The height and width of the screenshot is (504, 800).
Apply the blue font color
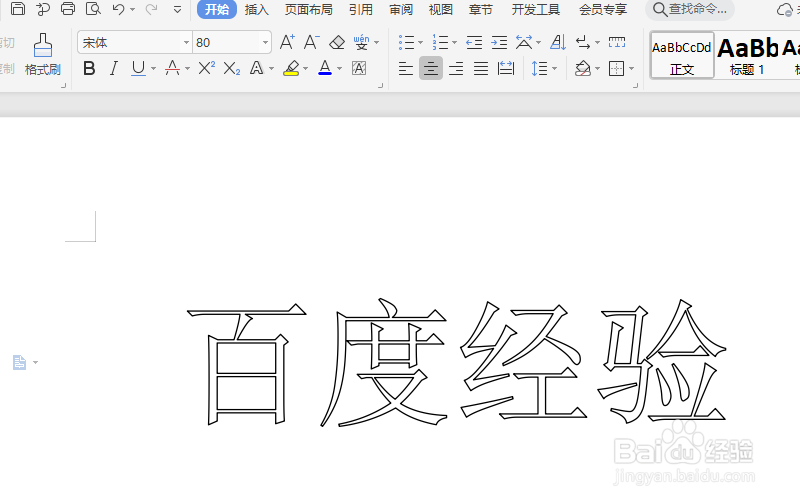click(x=325, y=68)
